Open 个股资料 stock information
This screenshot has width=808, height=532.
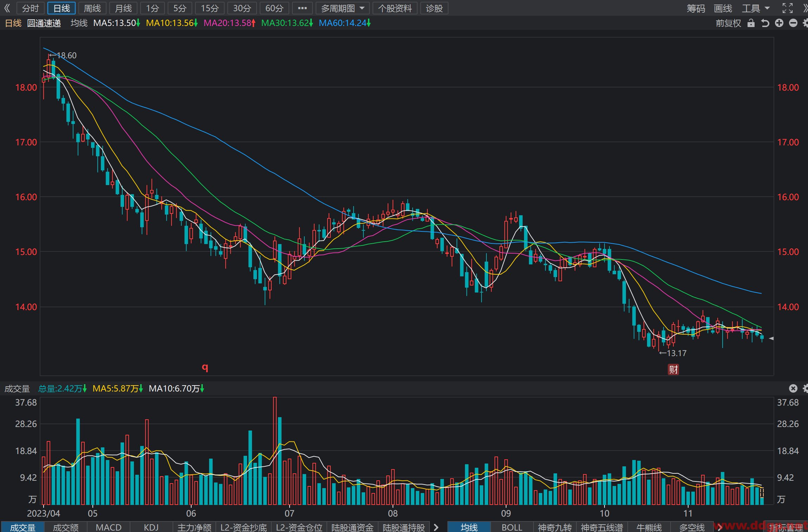coord(395,8)
